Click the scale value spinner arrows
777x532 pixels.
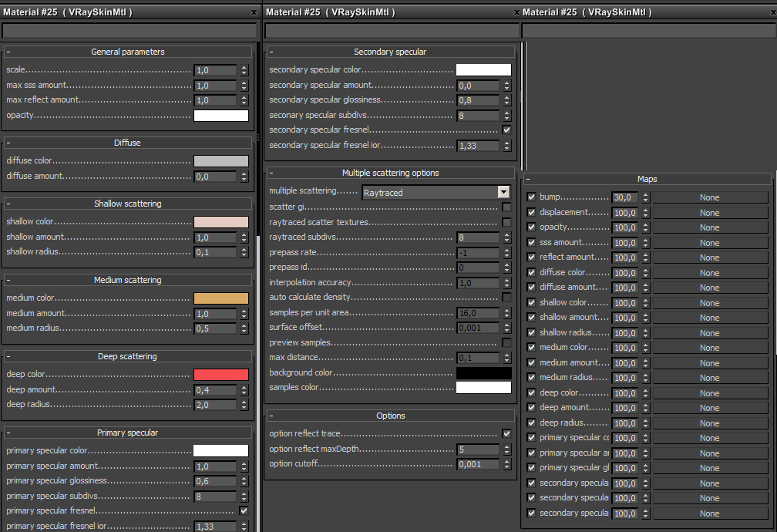(x=244, y=70)
